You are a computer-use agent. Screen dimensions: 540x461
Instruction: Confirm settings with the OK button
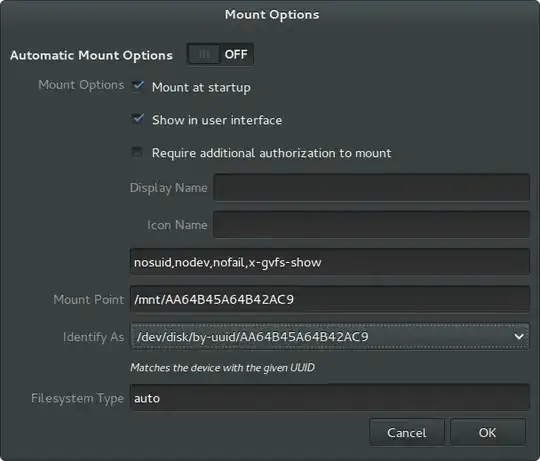[488, 432]
